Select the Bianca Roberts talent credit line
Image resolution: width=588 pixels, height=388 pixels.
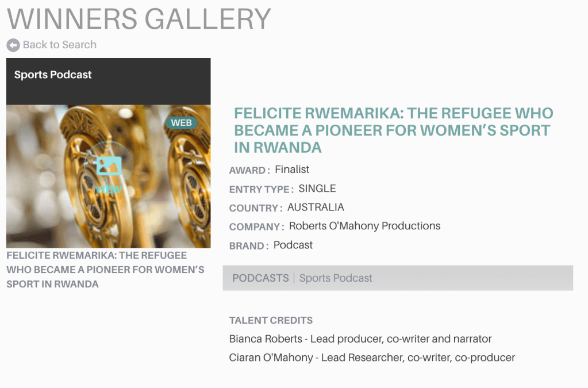pos(360,339)
